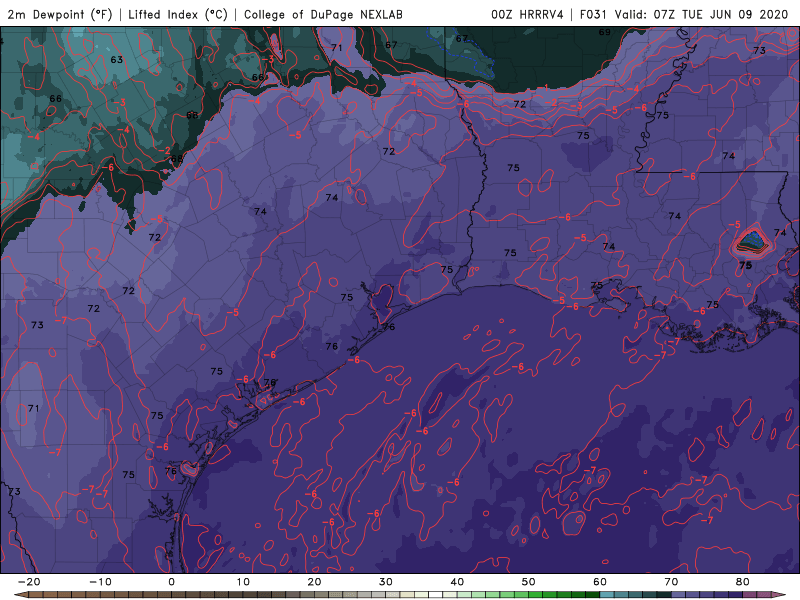The width and height of the screenshot is (800, 600).
Task: Click the '69' dewpoint value near top edge
Action: coord(605,32)
